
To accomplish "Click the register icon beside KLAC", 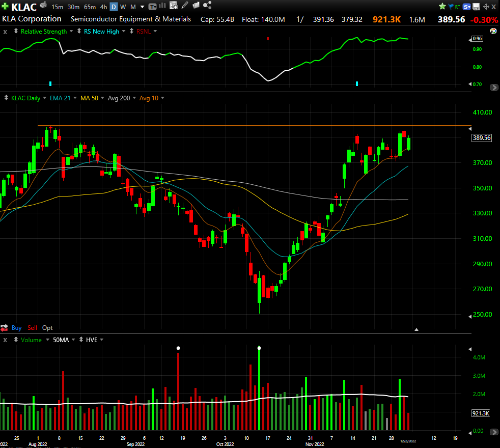I will click(x=43, y=5).
